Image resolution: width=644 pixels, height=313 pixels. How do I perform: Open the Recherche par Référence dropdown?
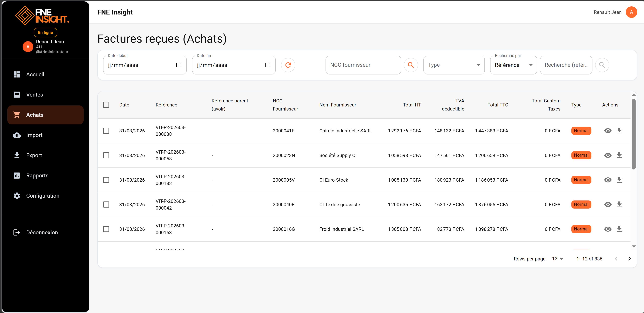[x=513, y=65]
